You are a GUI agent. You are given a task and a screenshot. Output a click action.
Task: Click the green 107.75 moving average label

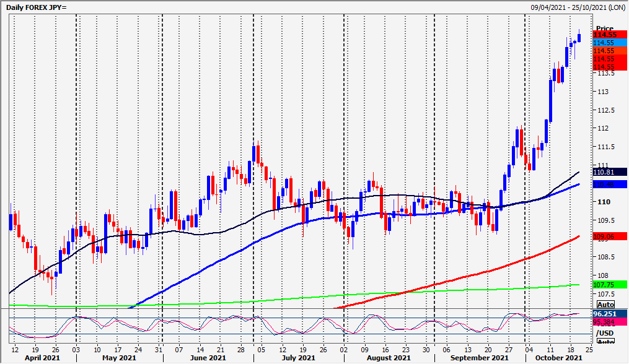(605, 285)
